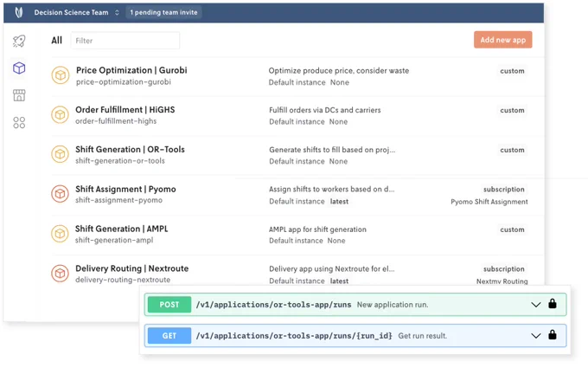Click custom tag on Order Fulfillment row
This screenshot has height=368, width=588.
(x=512, y=111)
